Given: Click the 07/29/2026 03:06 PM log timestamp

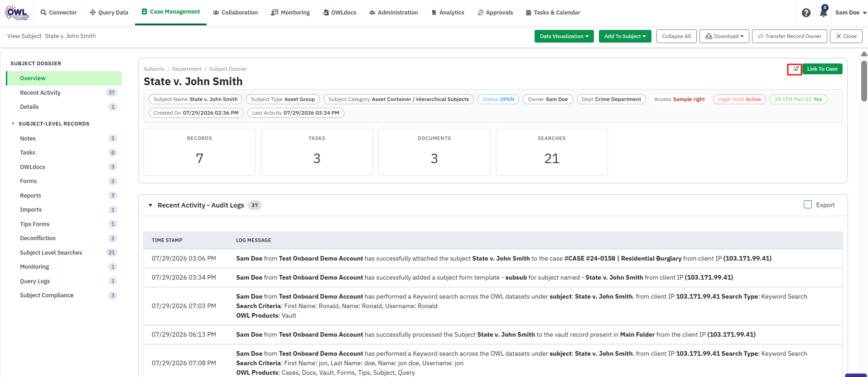Looking at the screenshot, I should pos(184,259).
